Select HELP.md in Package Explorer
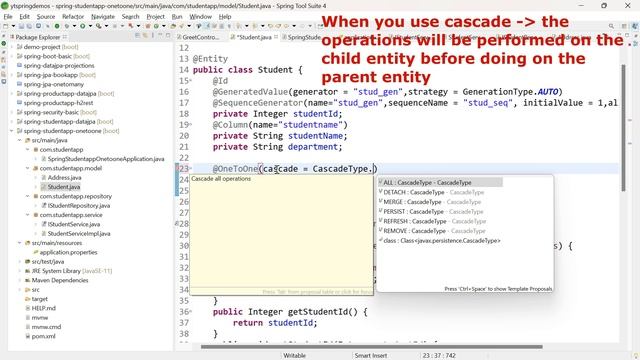 44,308
